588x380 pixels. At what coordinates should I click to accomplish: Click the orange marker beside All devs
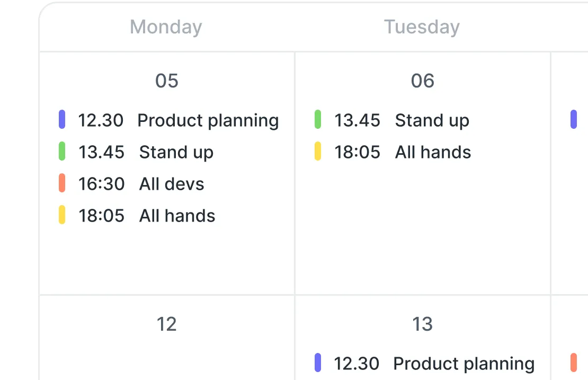(x=62, y=183)
